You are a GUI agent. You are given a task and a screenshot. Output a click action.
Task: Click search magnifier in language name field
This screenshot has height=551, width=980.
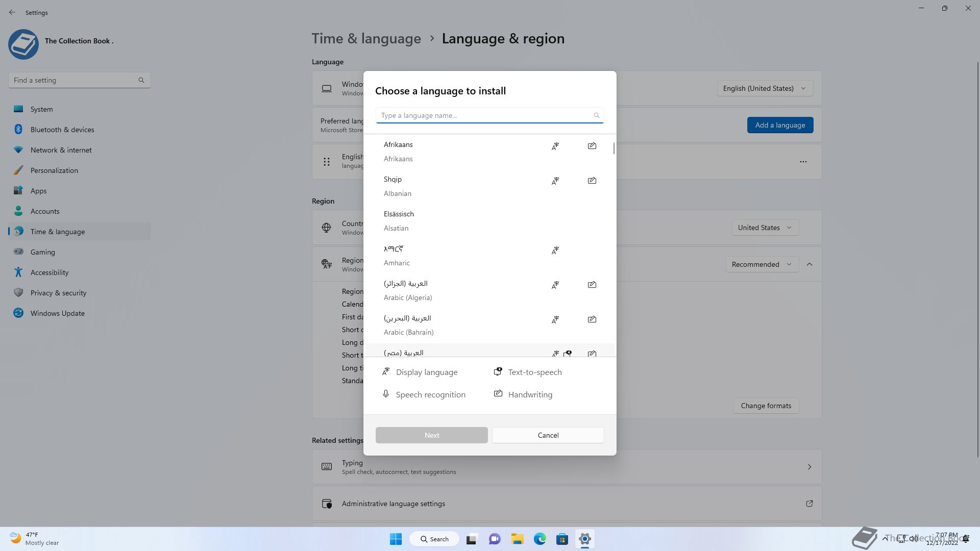pos(596,115)
